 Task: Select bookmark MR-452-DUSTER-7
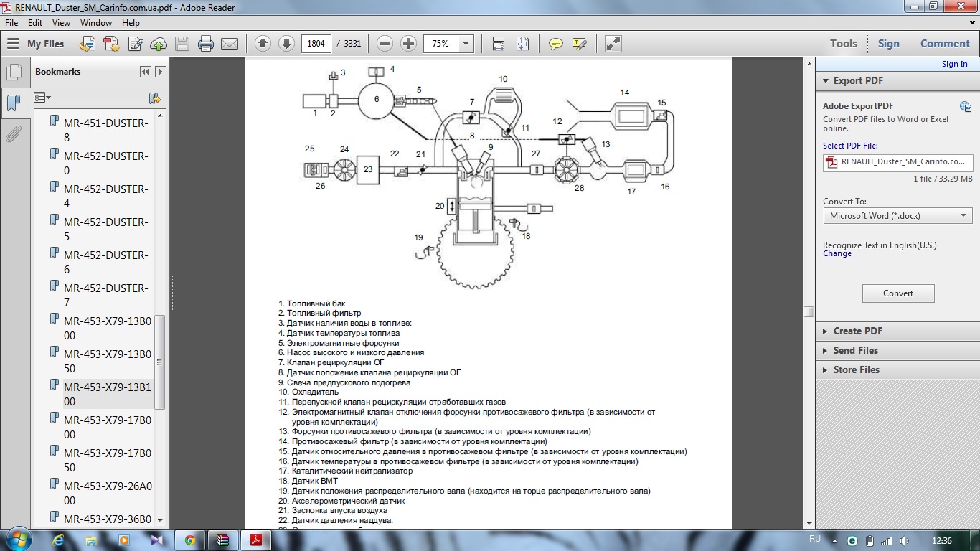click(106, 295)
